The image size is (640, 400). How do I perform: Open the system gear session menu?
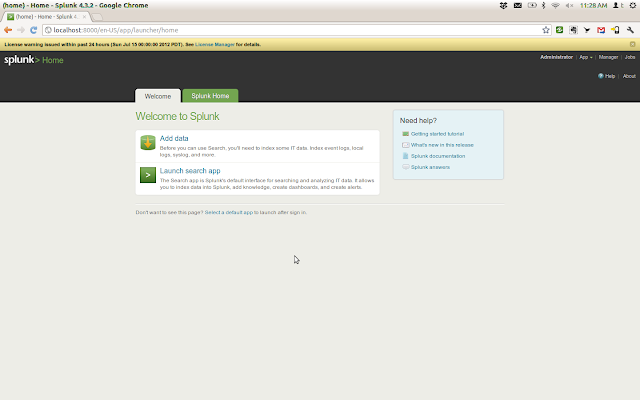coord(633,5)
